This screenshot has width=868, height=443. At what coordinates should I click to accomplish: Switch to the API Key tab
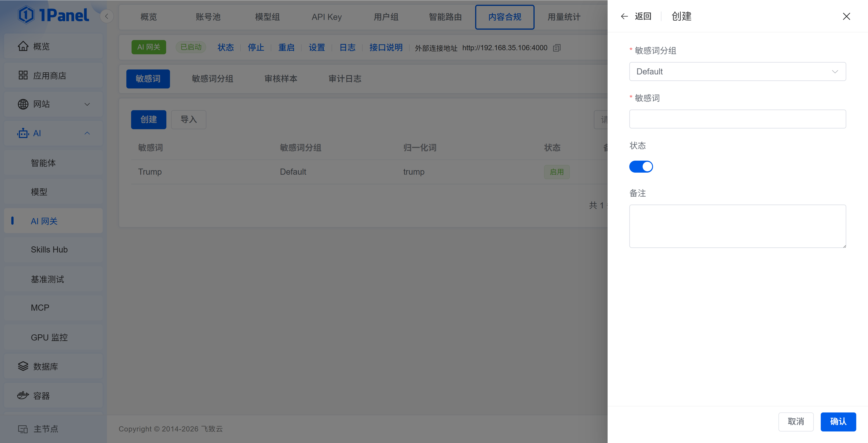pos(326,17)
